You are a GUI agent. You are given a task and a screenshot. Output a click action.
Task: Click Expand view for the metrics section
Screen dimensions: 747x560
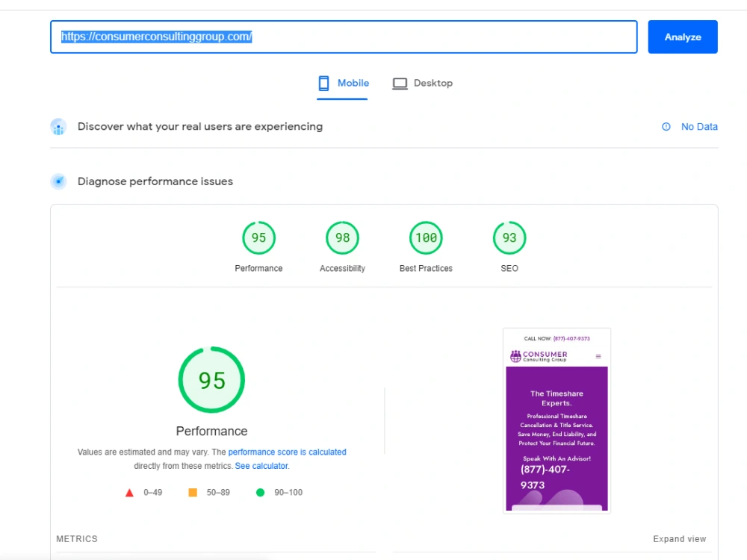coord(679,538)
